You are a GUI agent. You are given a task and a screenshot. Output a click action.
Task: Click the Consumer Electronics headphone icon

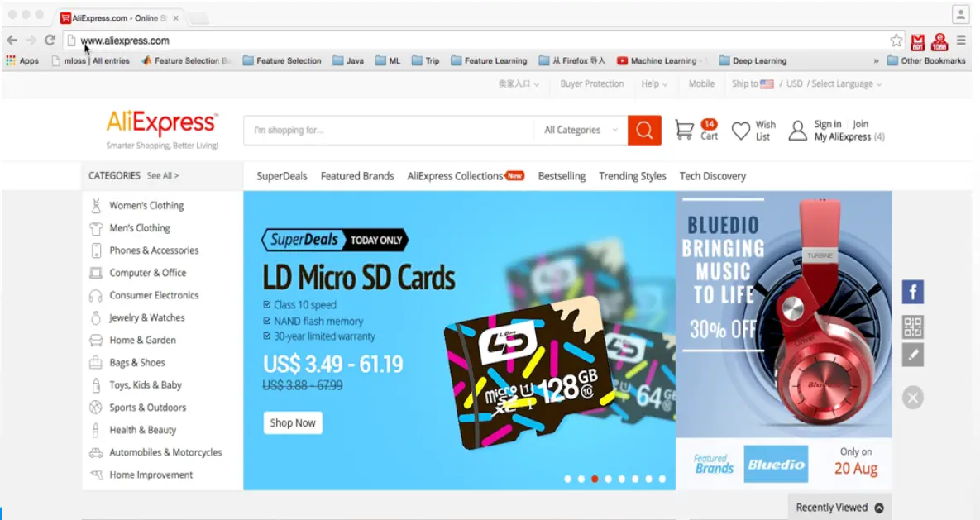coord(96,296)
